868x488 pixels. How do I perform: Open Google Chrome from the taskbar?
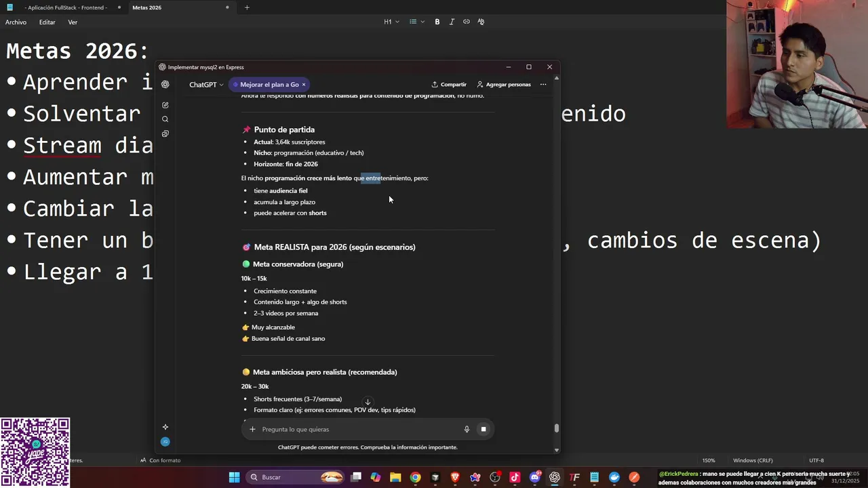(x=415, y=477)
